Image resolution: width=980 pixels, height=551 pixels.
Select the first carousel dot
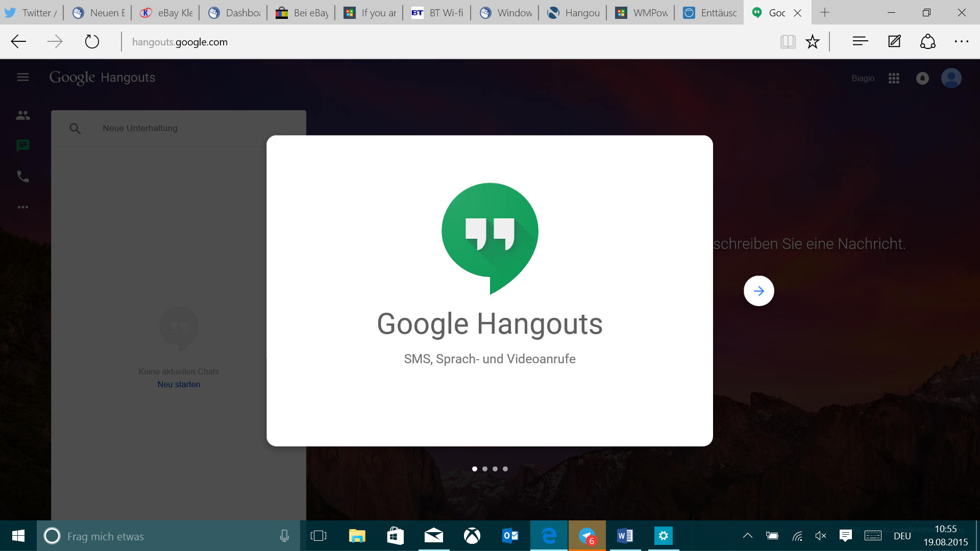tap(475, 469)
